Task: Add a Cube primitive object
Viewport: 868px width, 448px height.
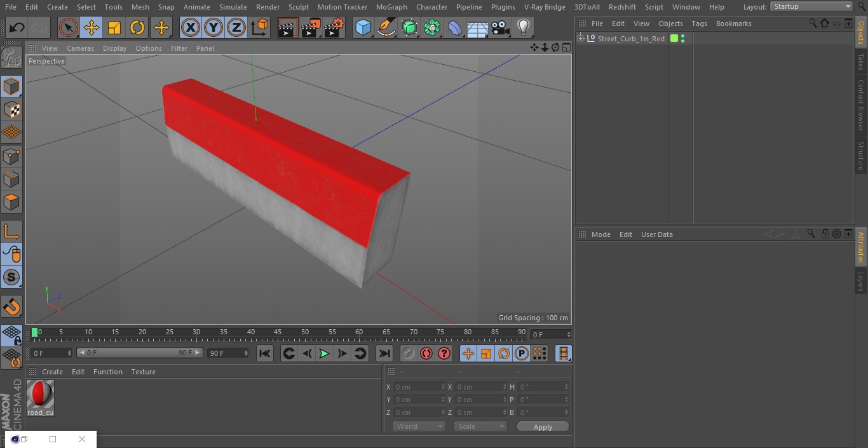Action: tap(363, 28)
